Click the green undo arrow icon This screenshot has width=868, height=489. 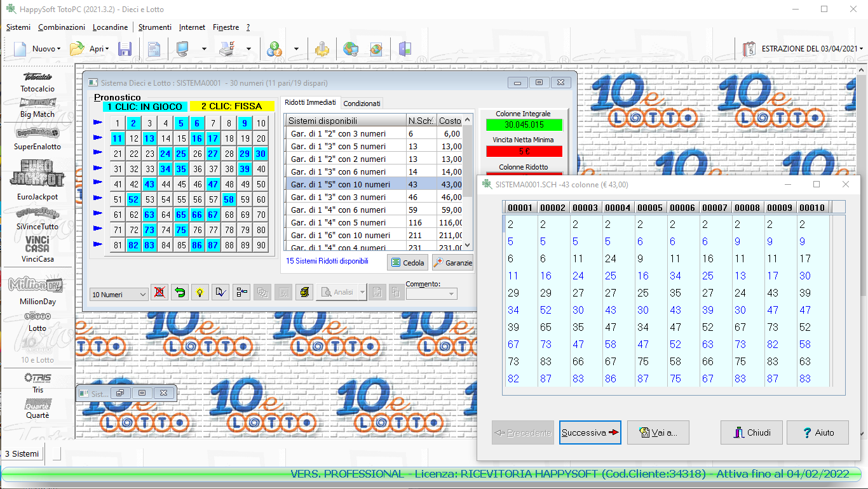click(180, 293)
